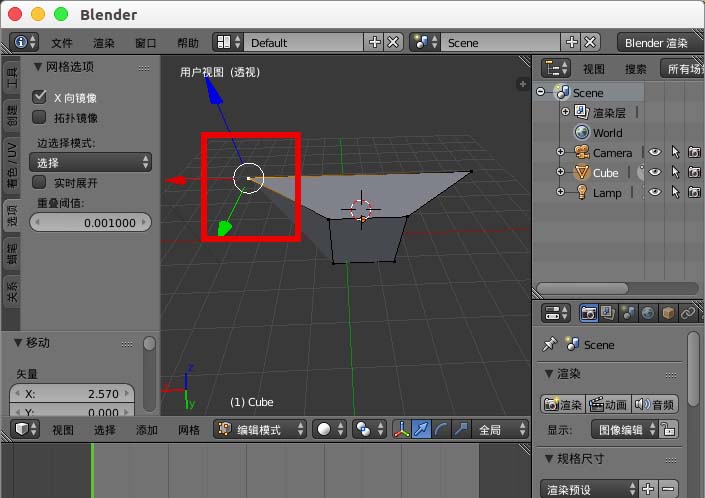Enable the rotate manipulator
705x498 pixels.
point(441,429)
